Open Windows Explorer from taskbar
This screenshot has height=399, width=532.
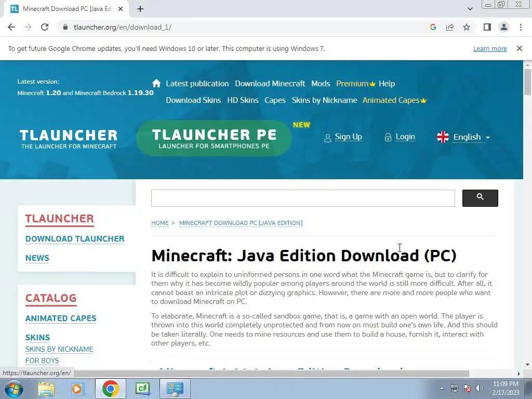(x=46, y=389)
